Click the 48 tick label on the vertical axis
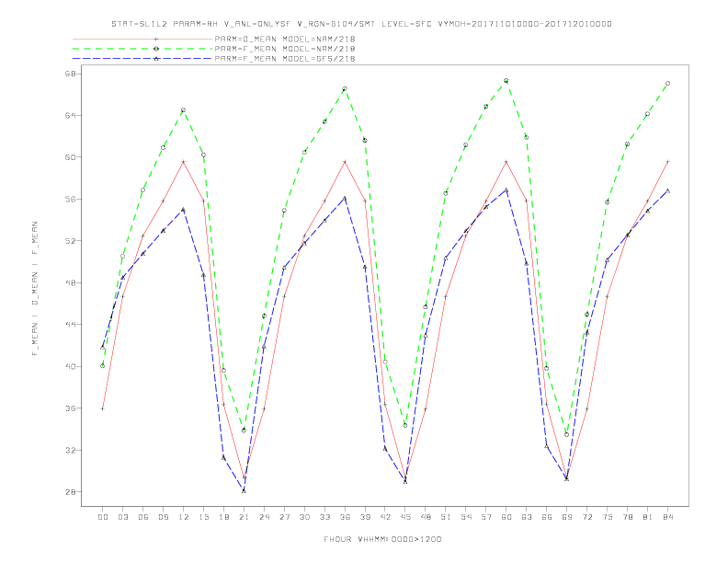Image resolution: width=728 pixels, height=563 pixels. tap(70, 282)
